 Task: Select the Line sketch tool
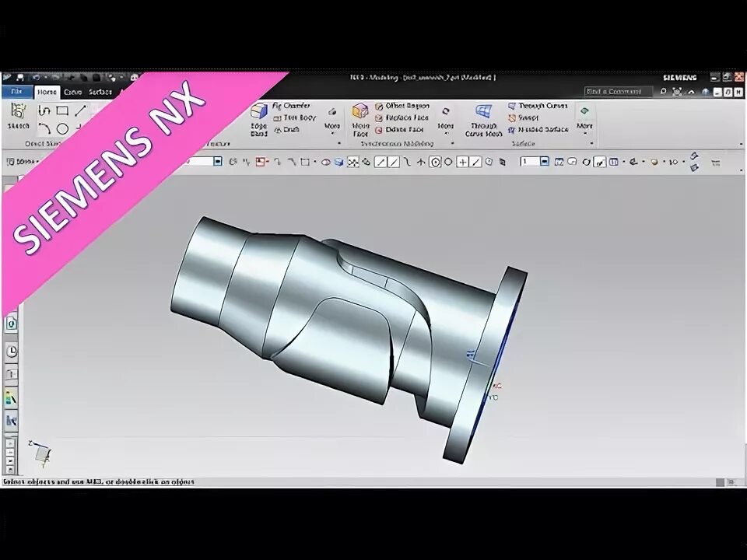pos(80,111)
